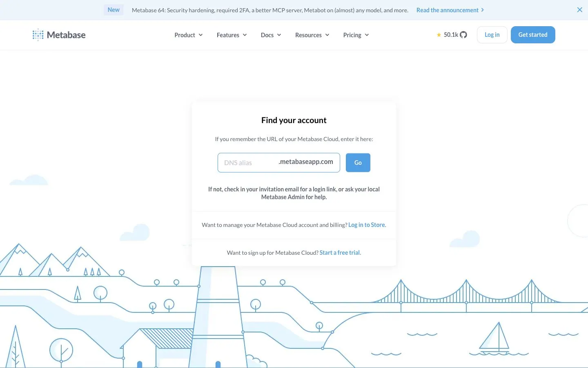This screenshot has height=368, width=588.
Task: Click the yellow star icon by 50.1k
Action: tap(439, 35)
